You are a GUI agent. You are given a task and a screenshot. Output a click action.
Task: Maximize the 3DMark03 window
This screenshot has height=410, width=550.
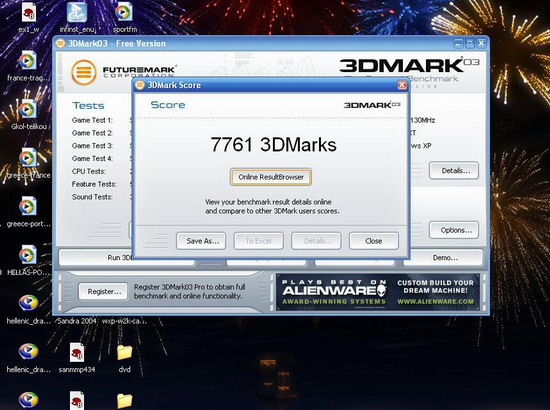point(470,43)
